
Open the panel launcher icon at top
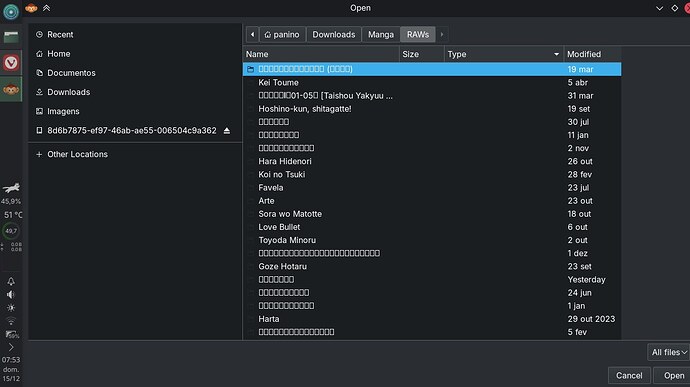[11, 11]
